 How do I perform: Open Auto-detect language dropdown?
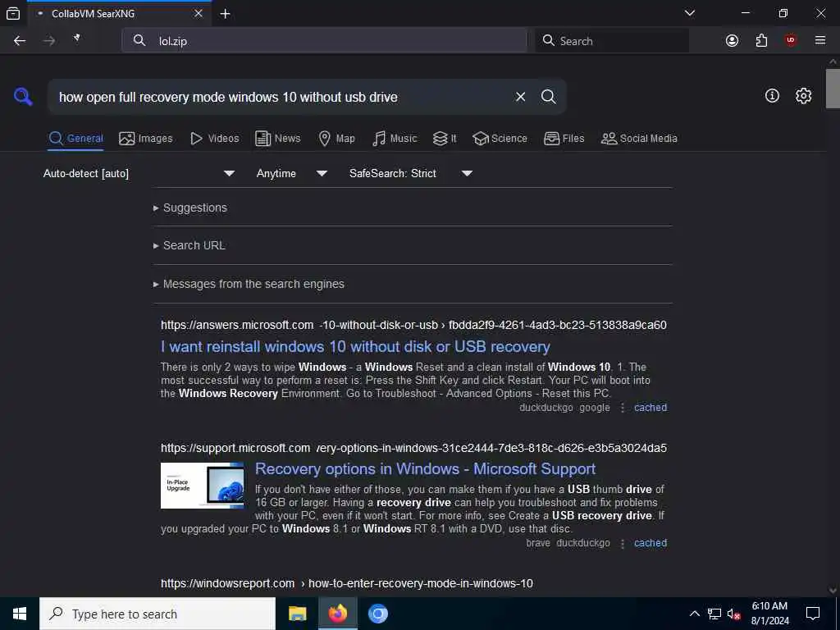139,173
